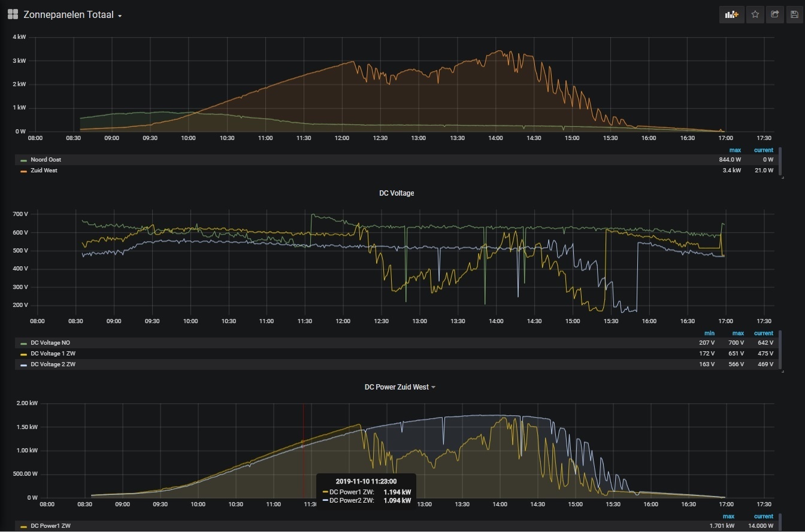Toggle the Zuid West series in legend
The image size is (805, 532).
(44, 171)
